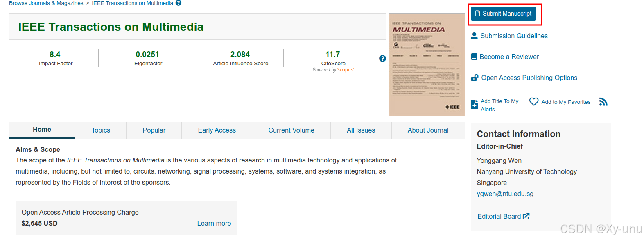Click the metrics help question-mark icon
The image size is (644, 240).
point(382,59)
